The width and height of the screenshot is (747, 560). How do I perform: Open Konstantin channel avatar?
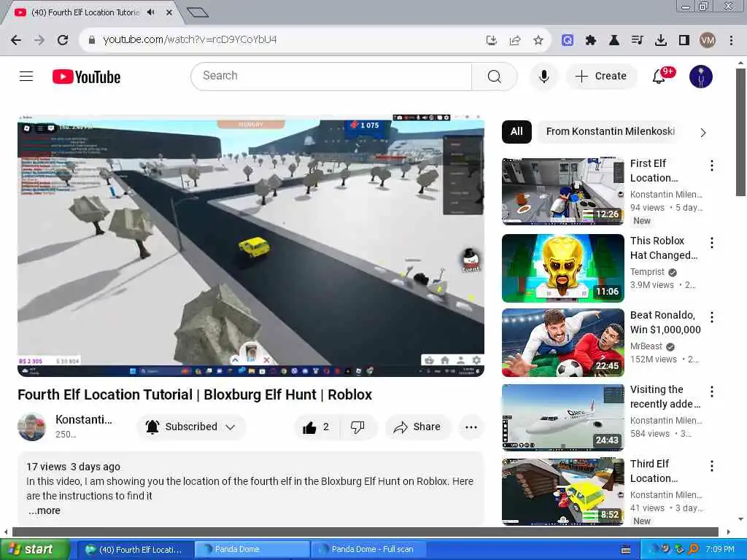pos(32,427)
